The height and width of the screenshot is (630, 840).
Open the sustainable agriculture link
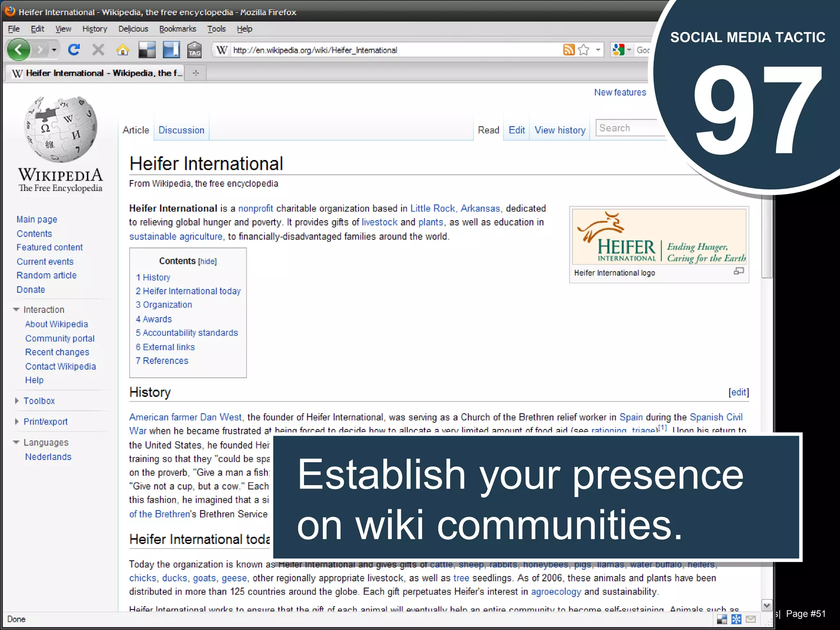[176, 237]
